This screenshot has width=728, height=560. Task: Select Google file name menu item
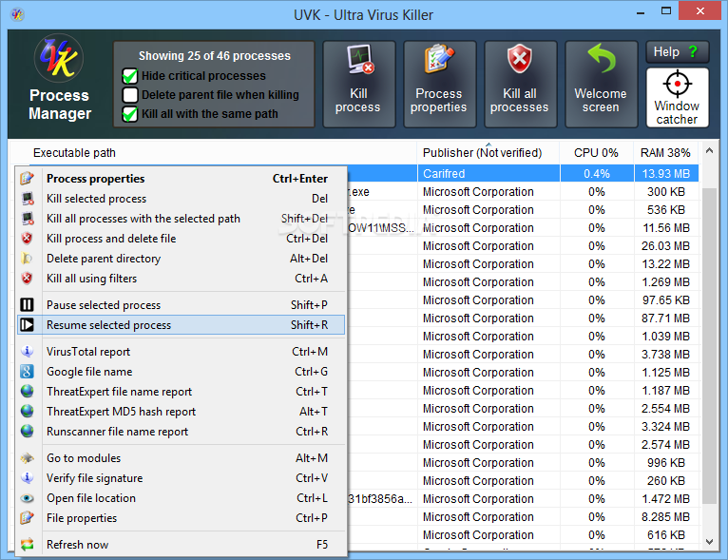point(182,372)
